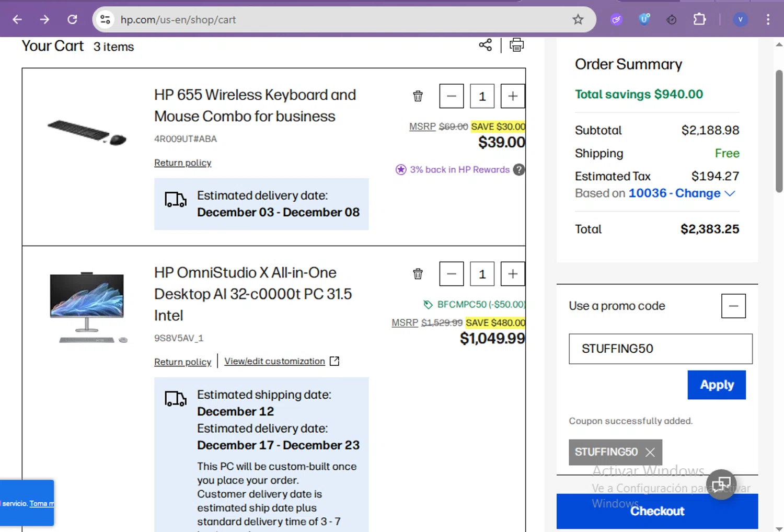Viewport: 784px width, 532px height.
Task: Click the '3 items' cart count
Action: pyautogui.click(x=113, y=47)
